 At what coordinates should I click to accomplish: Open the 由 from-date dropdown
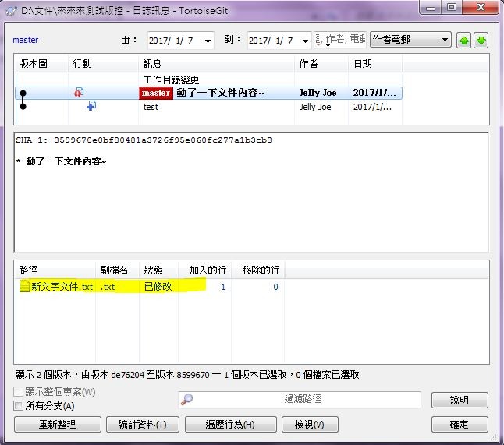click(208, 41)
